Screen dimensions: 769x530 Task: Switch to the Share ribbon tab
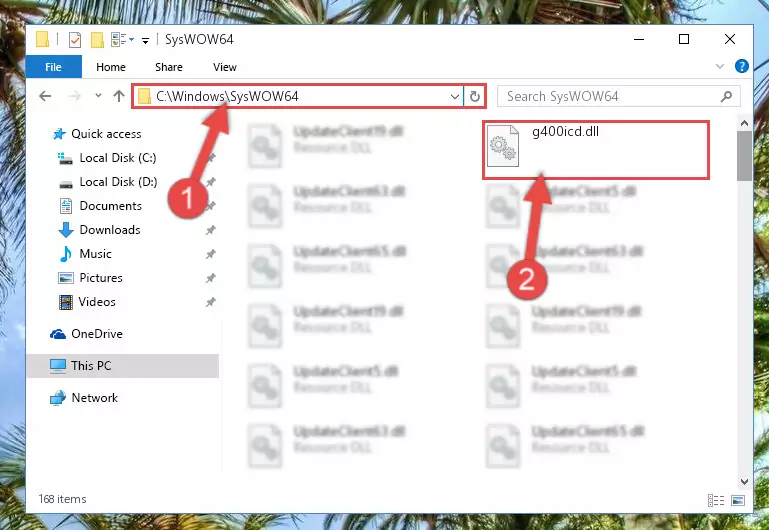pyautogui.click(x=169, y=67)
